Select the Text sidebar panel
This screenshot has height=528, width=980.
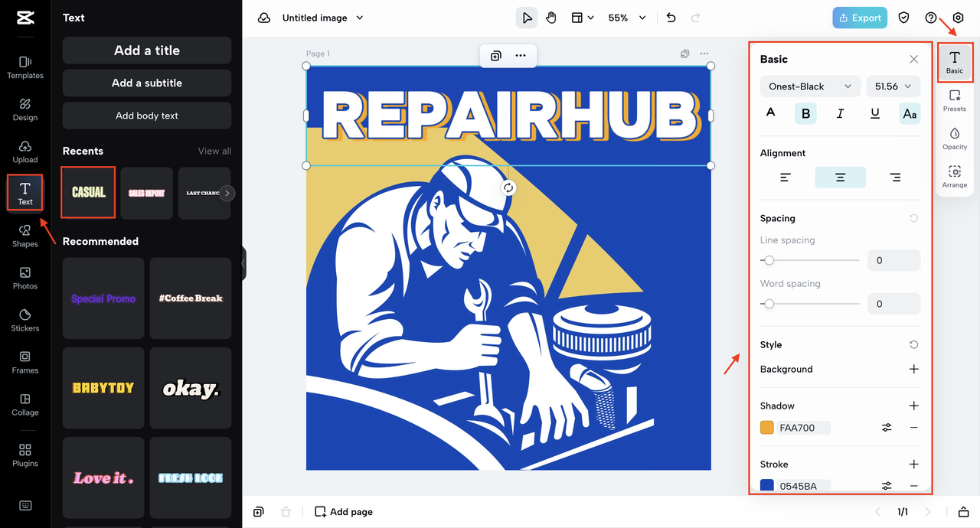click(25, 194)
